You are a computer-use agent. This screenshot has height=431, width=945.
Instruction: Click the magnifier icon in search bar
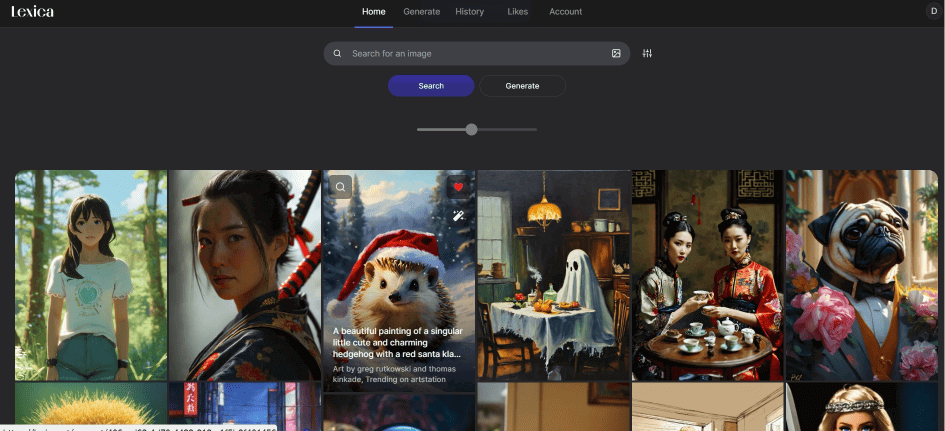(338, 54)
